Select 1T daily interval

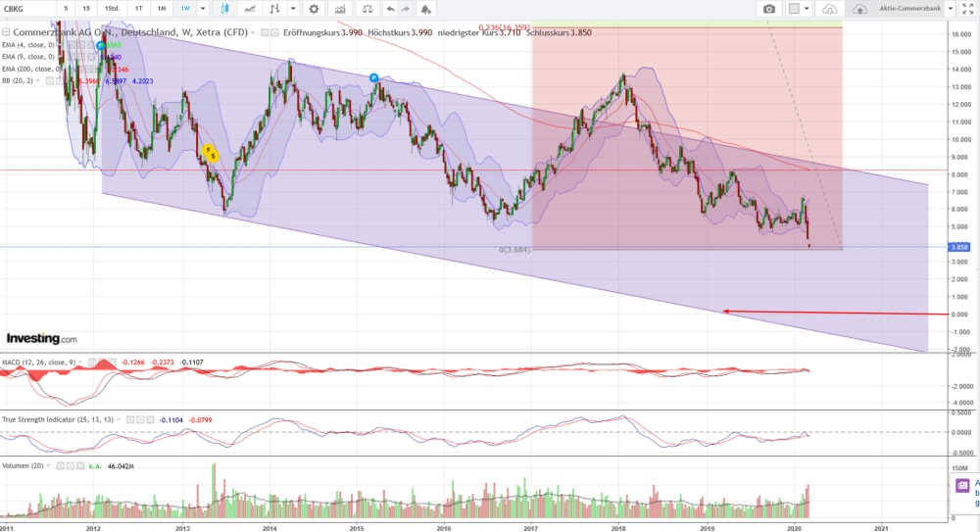139,9
